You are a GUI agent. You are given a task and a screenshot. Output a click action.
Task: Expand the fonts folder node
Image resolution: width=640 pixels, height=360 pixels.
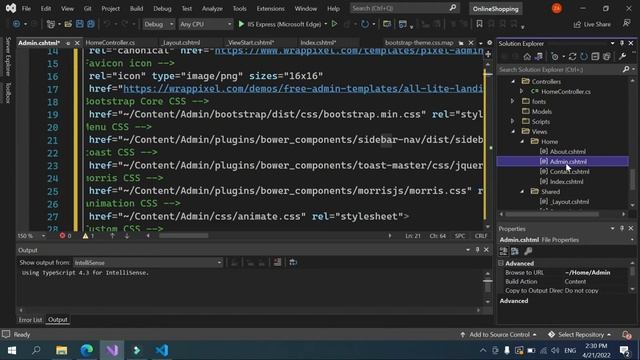coord(513,101)
